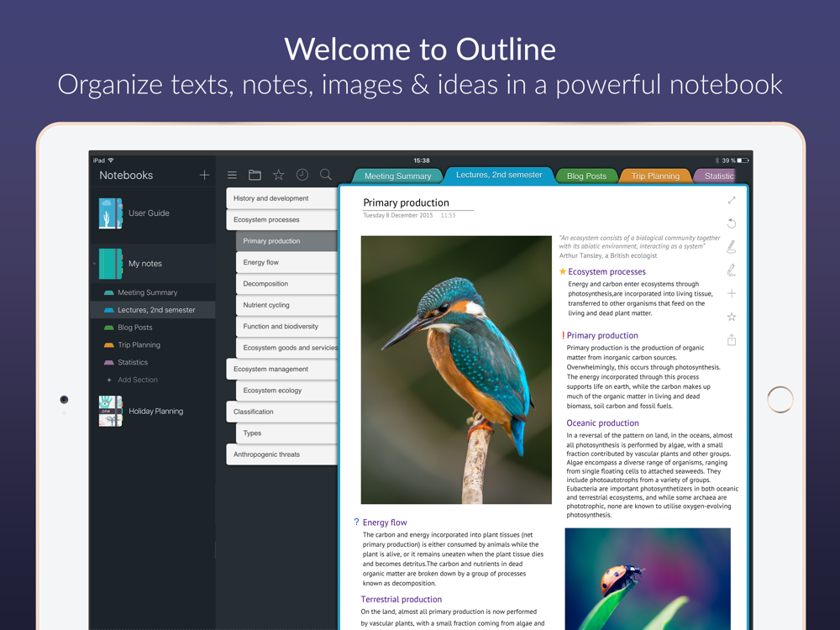This screenshot has height=630, width=840.
Task: Tap the ladybug image
Action: tap(648, 579)
